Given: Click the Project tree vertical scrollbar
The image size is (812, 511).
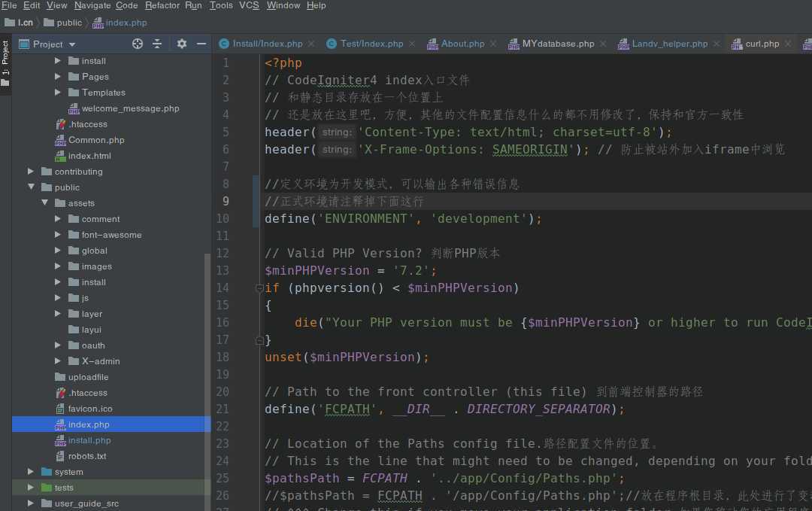Looking at the screenshot, I should [208, 382].
